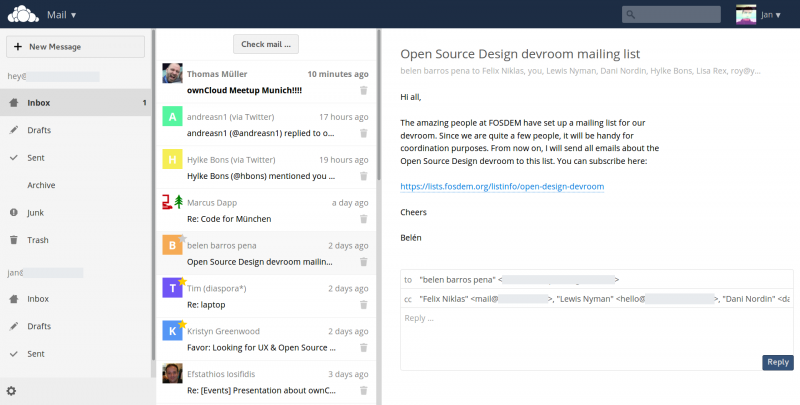Screen dimensions: 800x405
Task: Click the message list scrollbar
Action: [x=379, y=105]
